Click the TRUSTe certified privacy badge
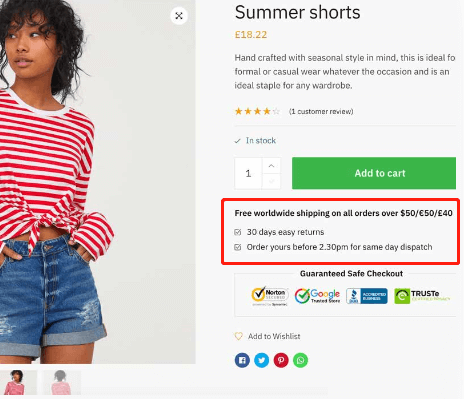The image size is (464, 399). tap(422, 296)
